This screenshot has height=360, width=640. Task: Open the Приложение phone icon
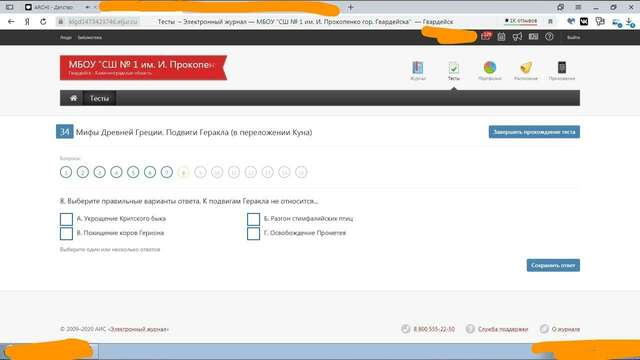click(562, 68)
